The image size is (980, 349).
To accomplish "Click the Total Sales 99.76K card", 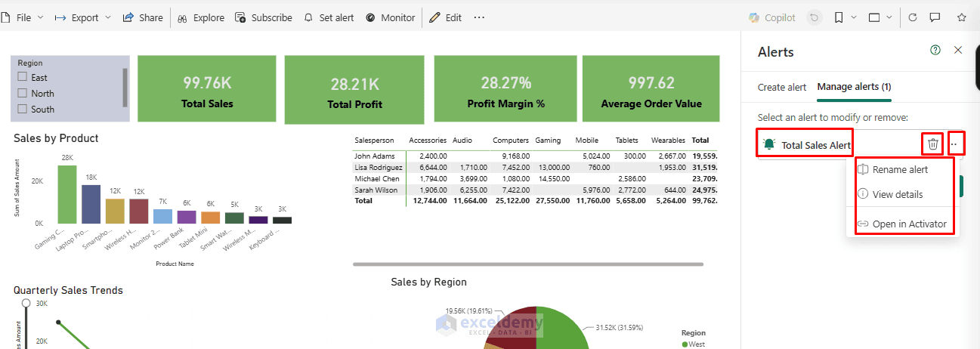I will (x=207, y=88).
